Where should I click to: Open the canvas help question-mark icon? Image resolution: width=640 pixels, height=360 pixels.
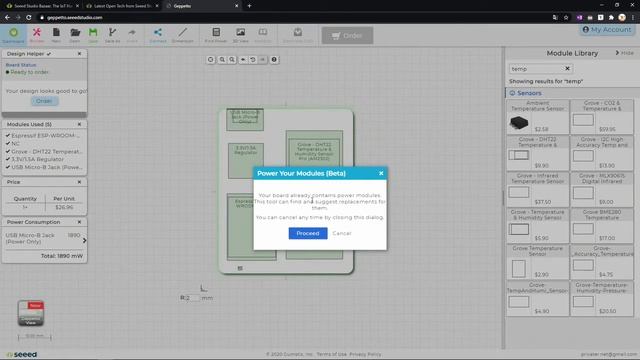point(274,60)
